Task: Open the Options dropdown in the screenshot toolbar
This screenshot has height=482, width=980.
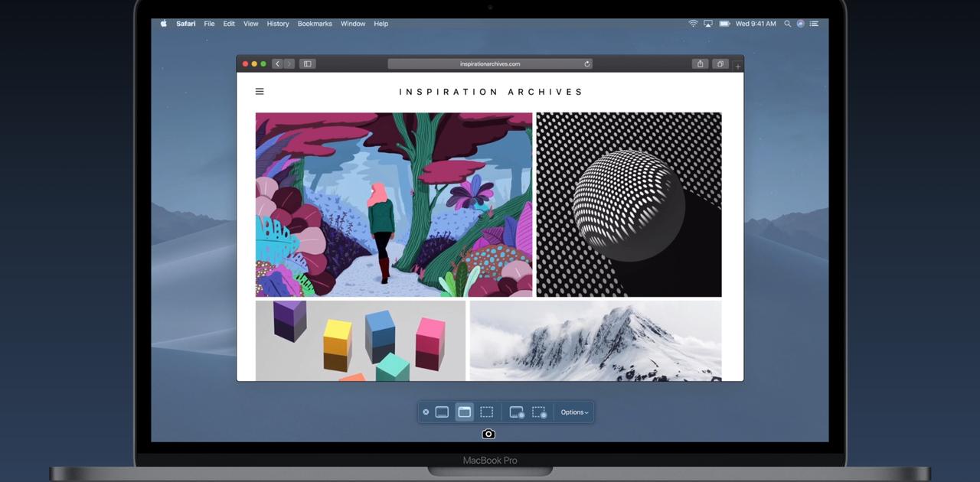Action: click(x=573, y=412)
